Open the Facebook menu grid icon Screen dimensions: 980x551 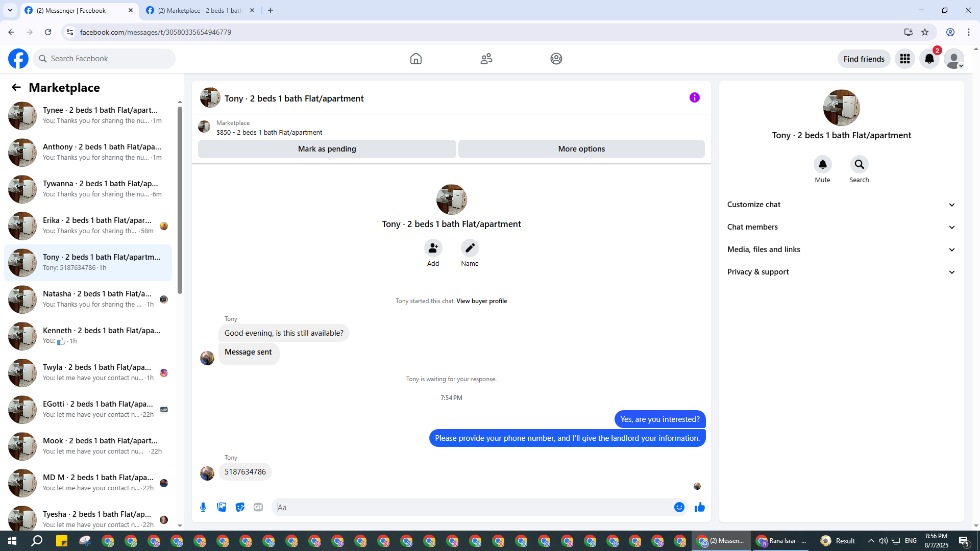coord(905,59)
